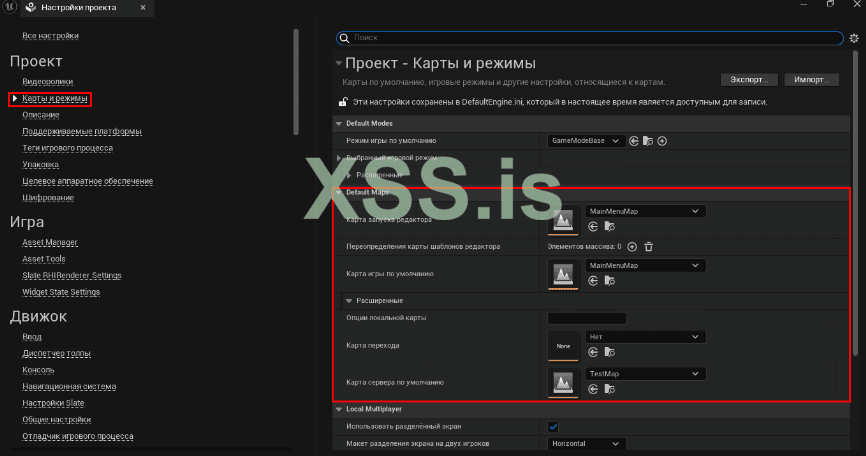Browse to transition map asset
Image resolution: width=866 pixels, height=456 pixels.
tap(609, 352)
